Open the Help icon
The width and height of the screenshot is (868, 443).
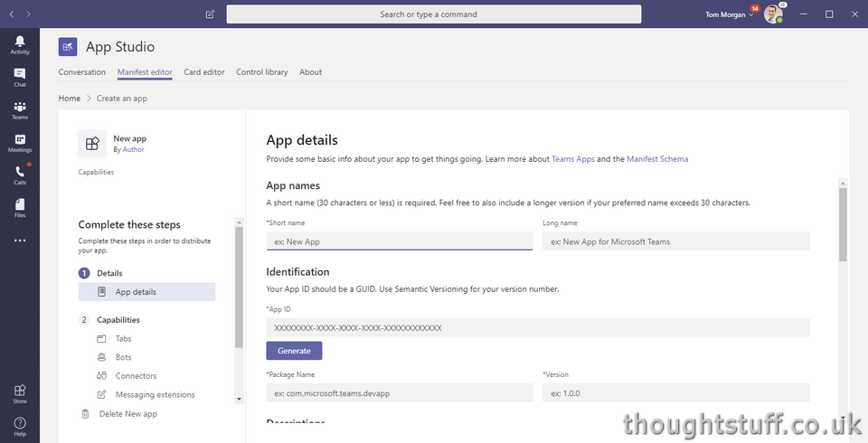20,427
